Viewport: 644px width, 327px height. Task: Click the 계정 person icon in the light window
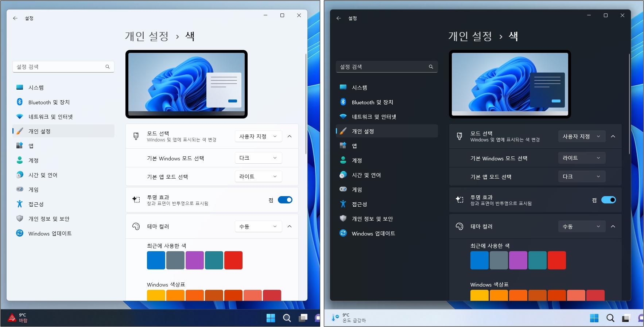tap(20, 160)
